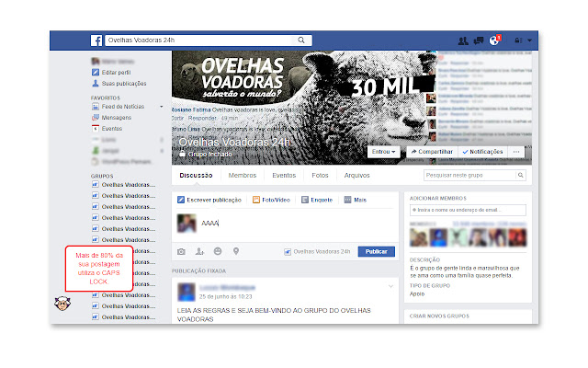Open the account menu arrow in header
Viewport: 588px width, 368px height.
point(529,40)
